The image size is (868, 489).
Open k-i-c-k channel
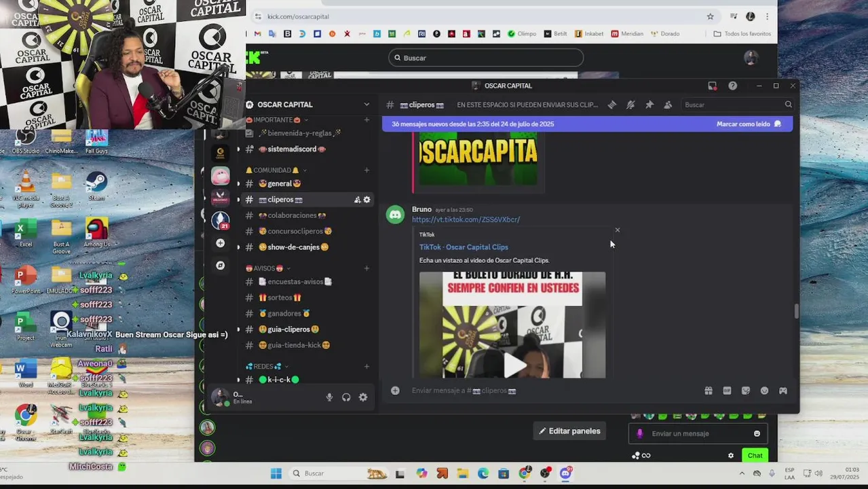[307, 380]
